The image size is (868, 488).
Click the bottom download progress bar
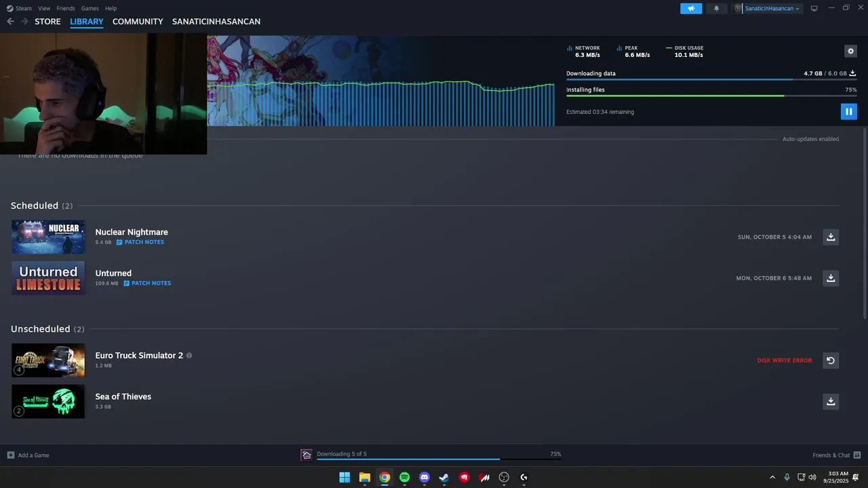point(439,460)
